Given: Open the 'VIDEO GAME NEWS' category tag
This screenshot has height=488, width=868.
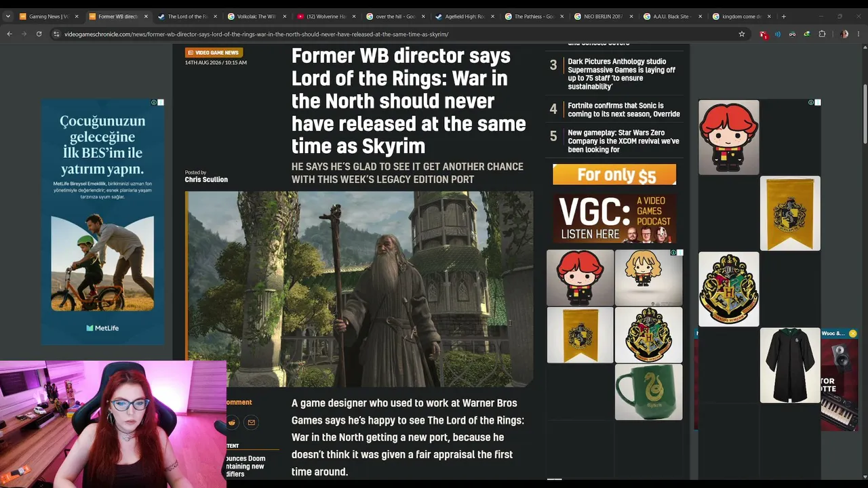Looking at the screenshot, I should click(214, 52).
